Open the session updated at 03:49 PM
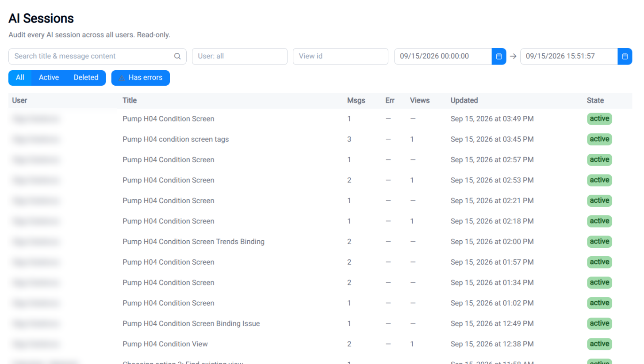 click(x=320, y=119)
